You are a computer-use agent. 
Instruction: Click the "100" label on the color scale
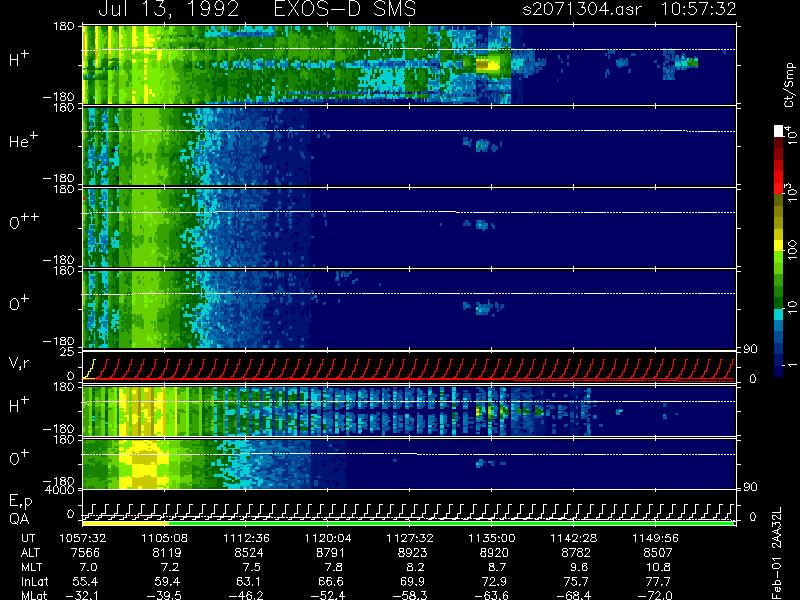(x=792, y=250)
